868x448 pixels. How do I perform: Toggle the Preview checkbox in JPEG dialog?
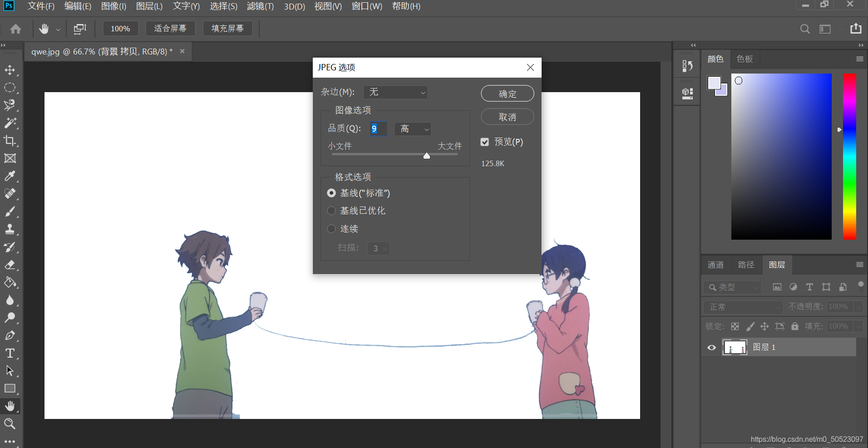pos(485,142)
